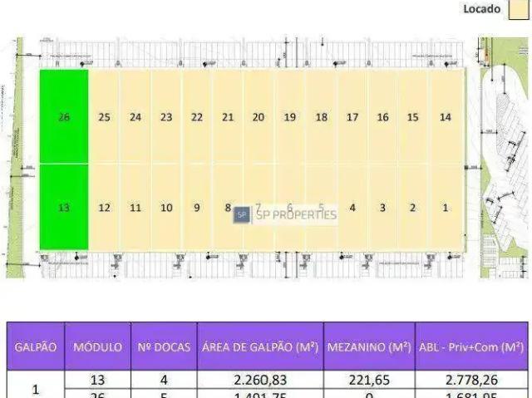Viewport: 532px width, 398px height.
Task: Click the area value 2.260,83
Action: 260,380
